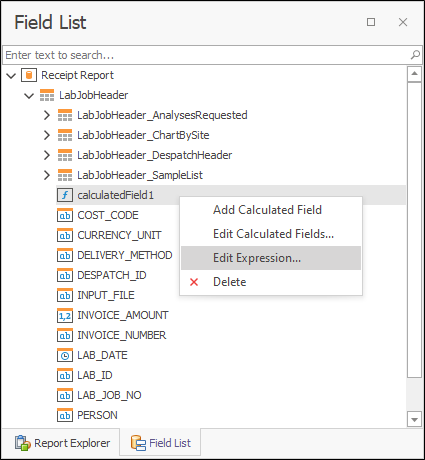Click the LAB_JOB_NO string field icon
Image resolution: width=425 pixels, height=460 pixels.
[65, 395]
